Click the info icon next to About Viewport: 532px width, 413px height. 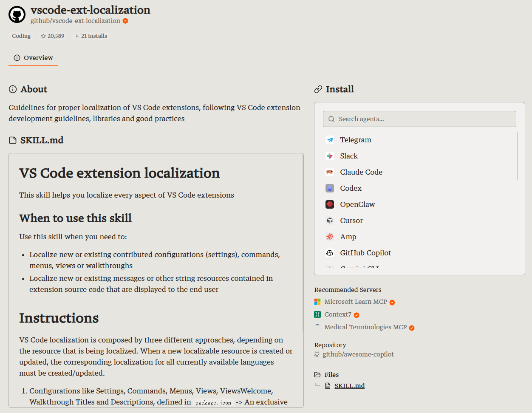[x=13, y=89]
